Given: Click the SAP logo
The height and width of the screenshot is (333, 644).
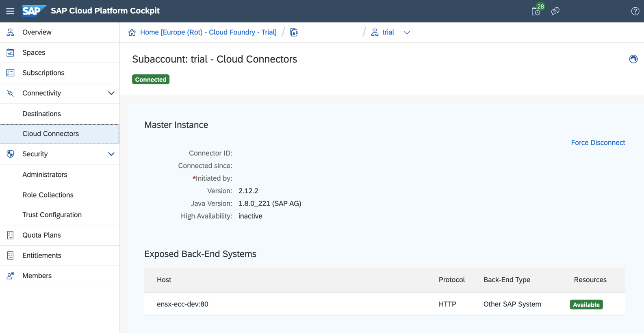Looking at the screenshot, I should click(34, 11).
